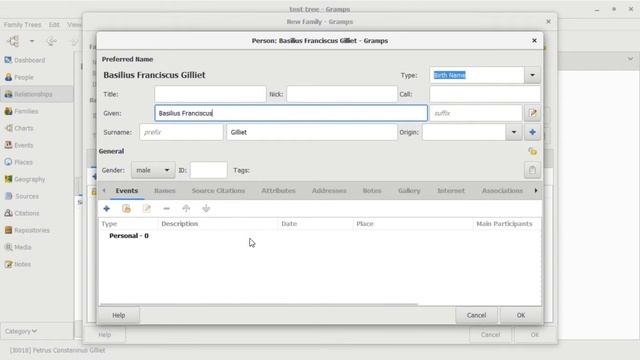
Task: Click move event down arrow icon
Action: [x=206, y=209]
